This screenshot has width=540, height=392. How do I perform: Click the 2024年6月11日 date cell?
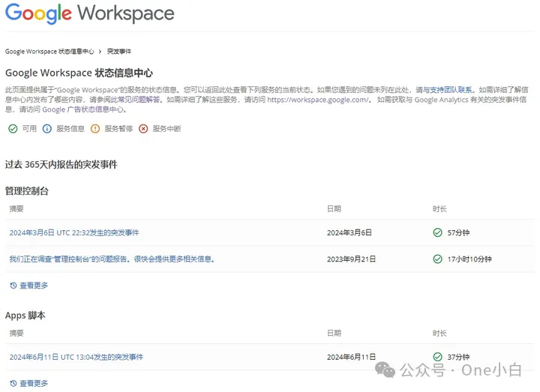tap(351, 358)
